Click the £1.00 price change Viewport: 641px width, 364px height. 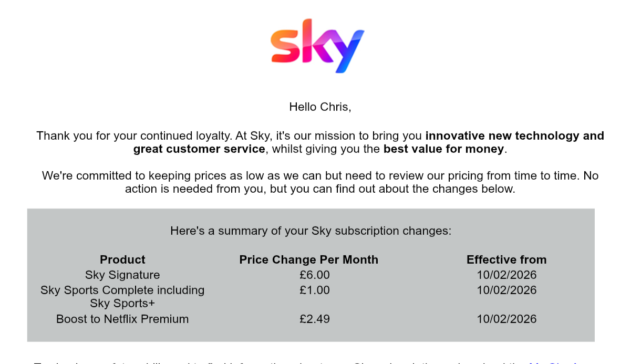click(x=314, y=290)
